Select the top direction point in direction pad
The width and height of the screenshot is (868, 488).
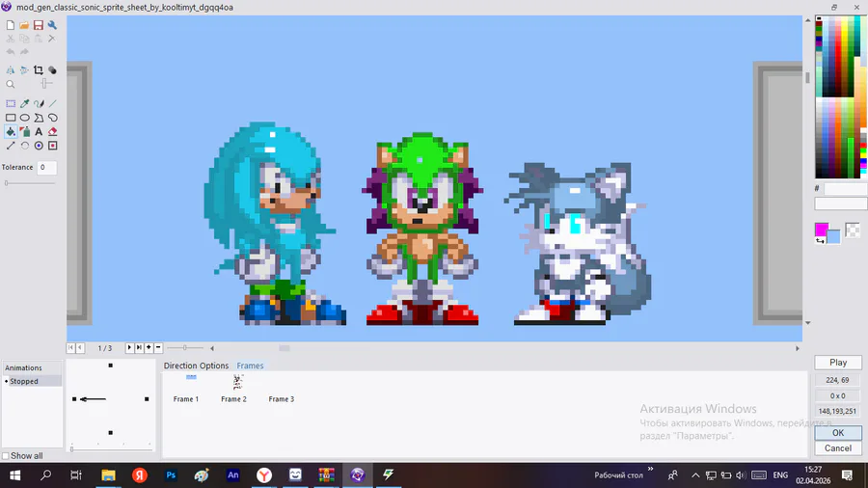tap(111, 366)
